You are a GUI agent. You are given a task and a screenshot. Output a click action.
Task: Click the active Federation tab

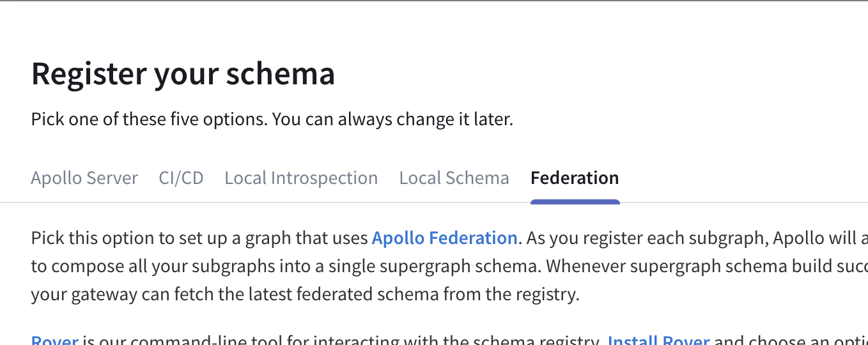point(575,178)
